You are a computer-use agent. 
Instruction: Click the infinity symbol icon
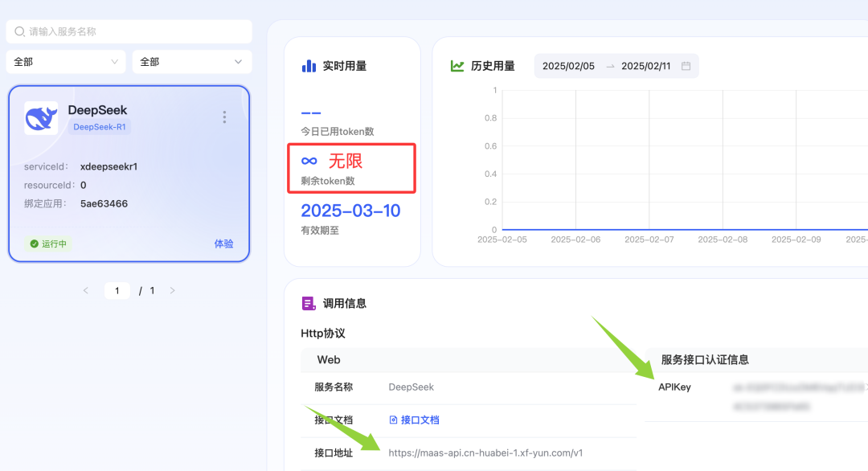click(309, 161)
